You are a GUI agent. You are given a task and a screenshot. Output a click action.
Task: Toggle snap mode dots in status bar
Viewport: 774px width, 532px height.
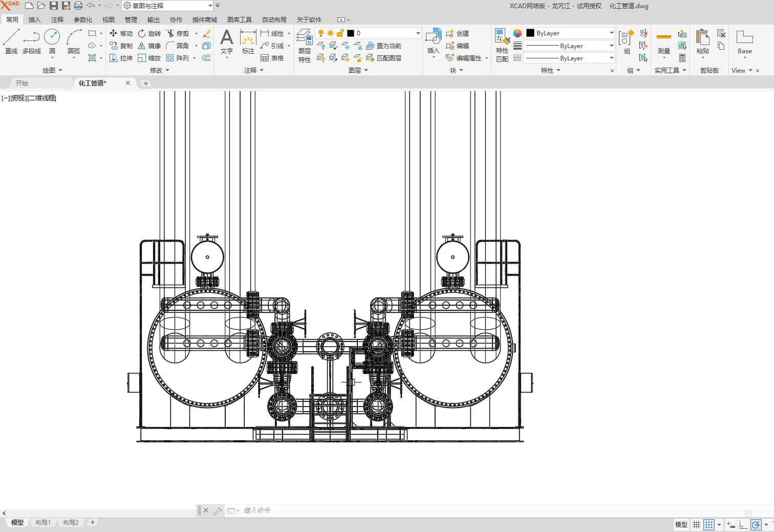point(709,524)
